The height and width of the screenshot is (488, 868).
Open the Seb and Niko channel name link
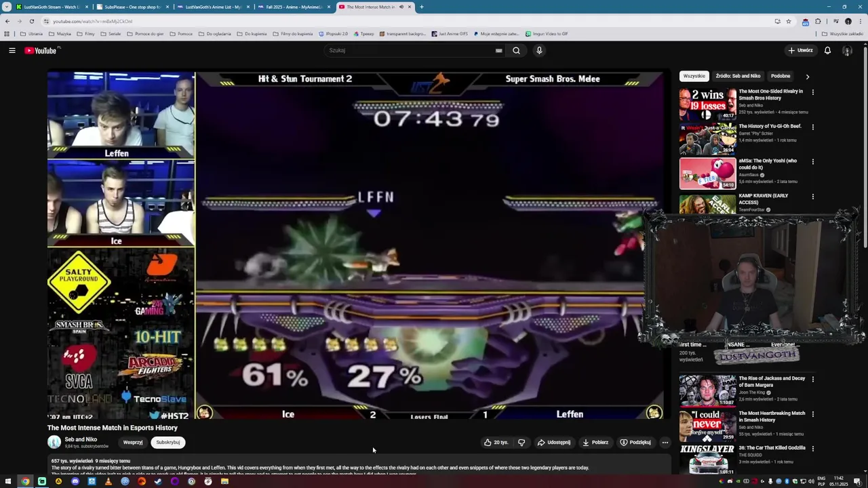[x=81, y=439]
